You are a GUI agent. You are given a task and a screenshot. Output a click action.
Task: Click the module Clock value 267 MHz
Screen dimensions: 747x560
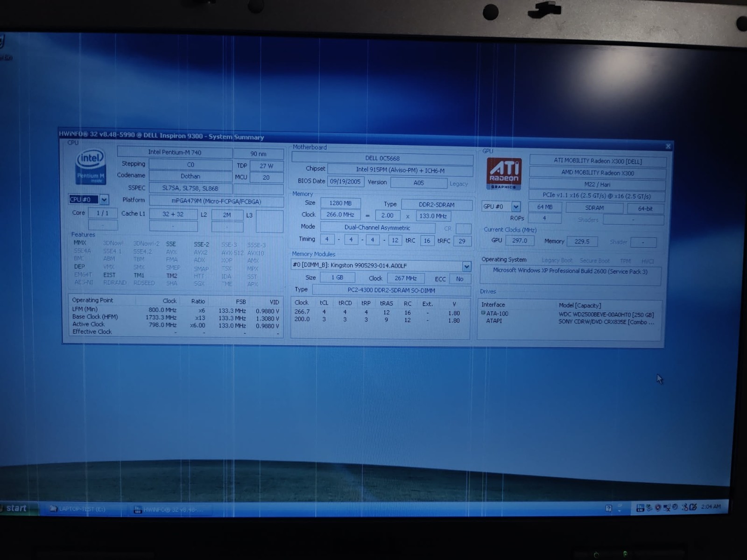coord(406,279)
